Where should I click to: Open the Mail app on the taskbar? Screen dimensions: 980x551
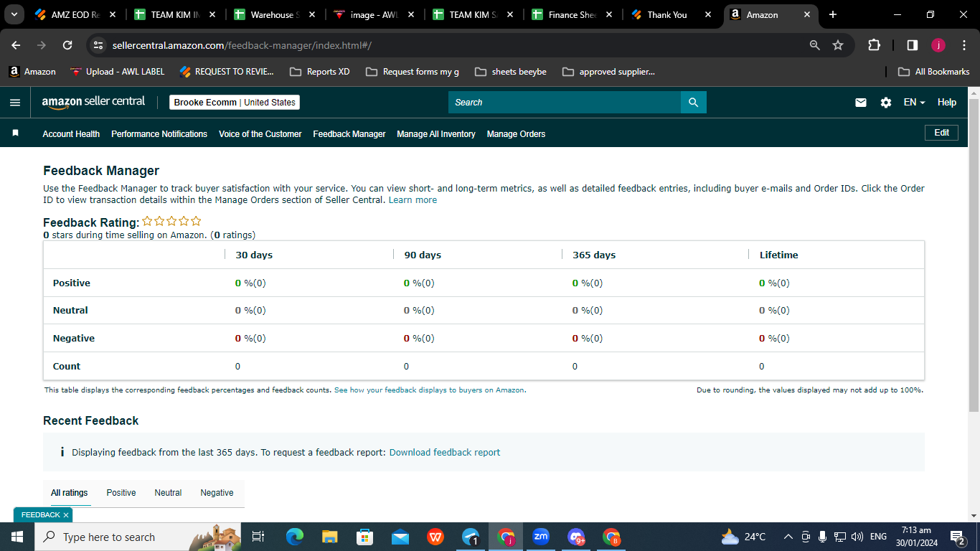coord(400,537)
